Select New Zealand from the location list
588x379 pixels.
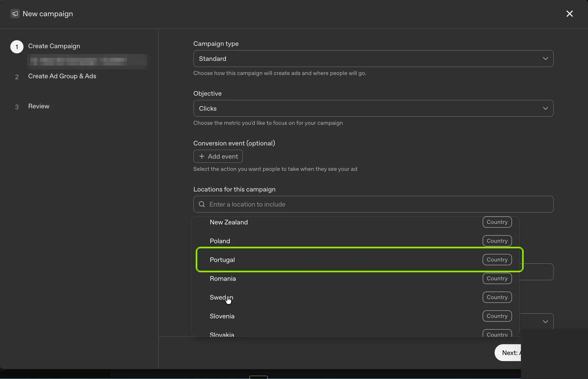coord(355,222)
